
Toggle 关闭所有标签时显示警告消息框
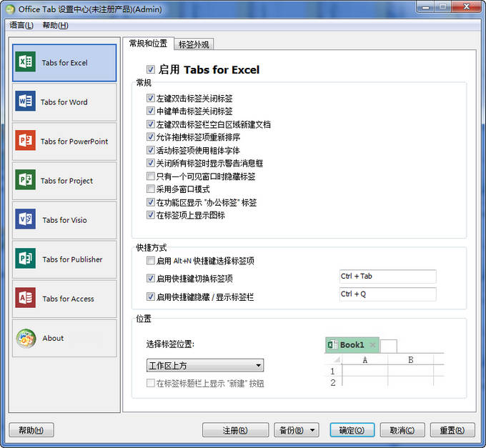pyautogui.click(x=151, y=163)
